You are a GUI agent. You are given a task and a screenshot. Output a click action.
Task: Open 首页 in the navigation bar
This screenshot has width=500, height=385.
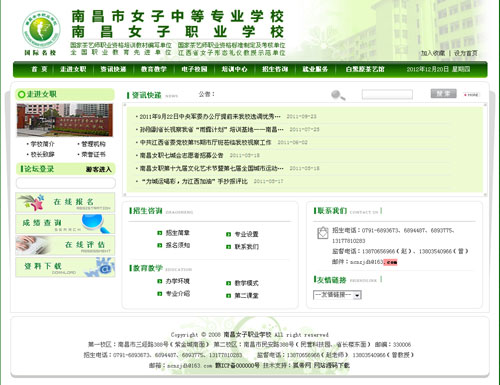[x=39, y=69]
